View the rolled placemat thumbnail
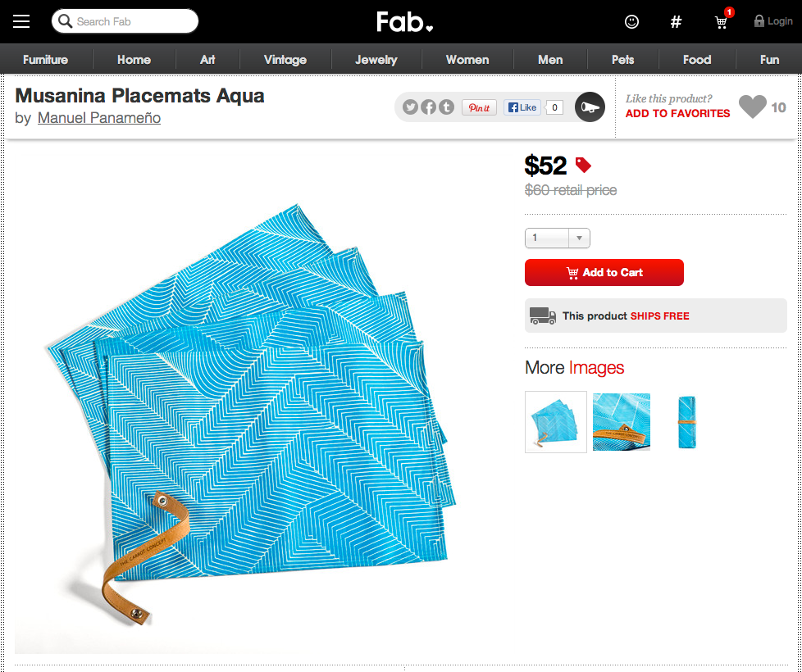The image size is (802, 672). (687, 422)
